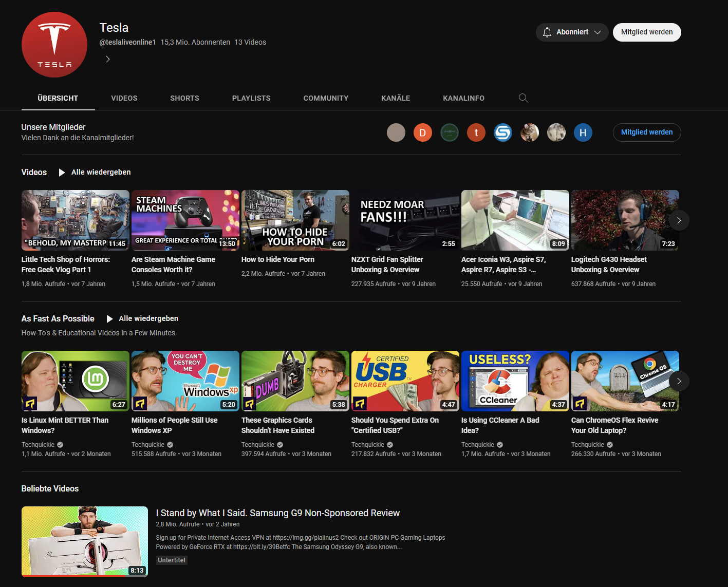Open the CCleaner 'USELESS?' thumbnail
This screenshot has width=728, height=587.
pos(515,381)
